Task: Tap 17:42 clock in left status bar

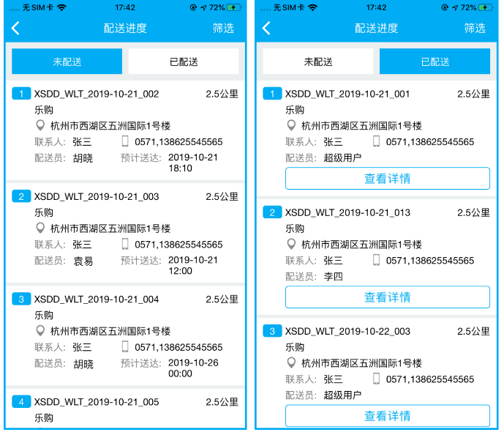Action: [x=125, y=7]
